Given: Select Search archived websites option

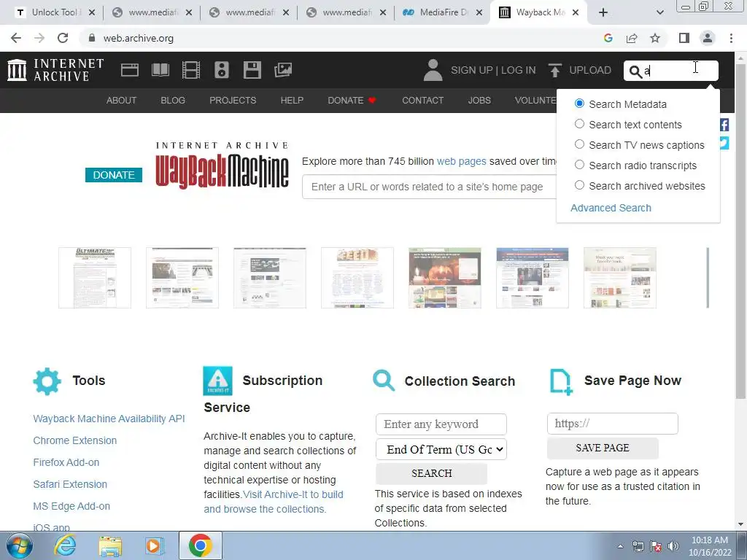Looking at the screenshot, I should click(x=579, y=185).
